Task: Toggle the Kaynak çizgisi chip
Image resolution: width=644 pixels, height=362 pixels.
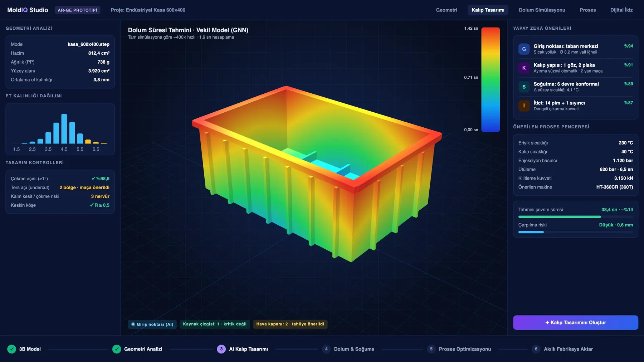Action: tap(215, 324)
